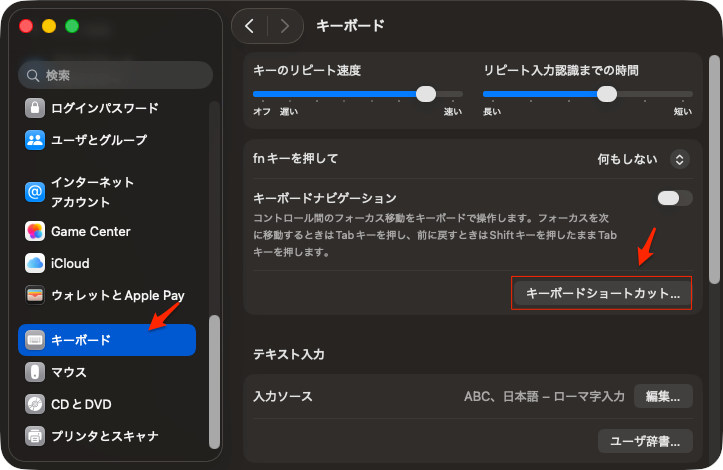Click the ユーザとグループ people icon

[35, 140]
